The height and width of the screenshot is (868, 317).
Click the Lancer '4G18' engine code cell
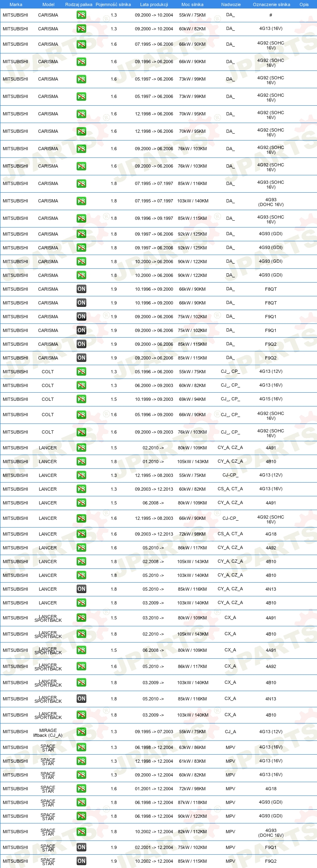coord(271,534)
